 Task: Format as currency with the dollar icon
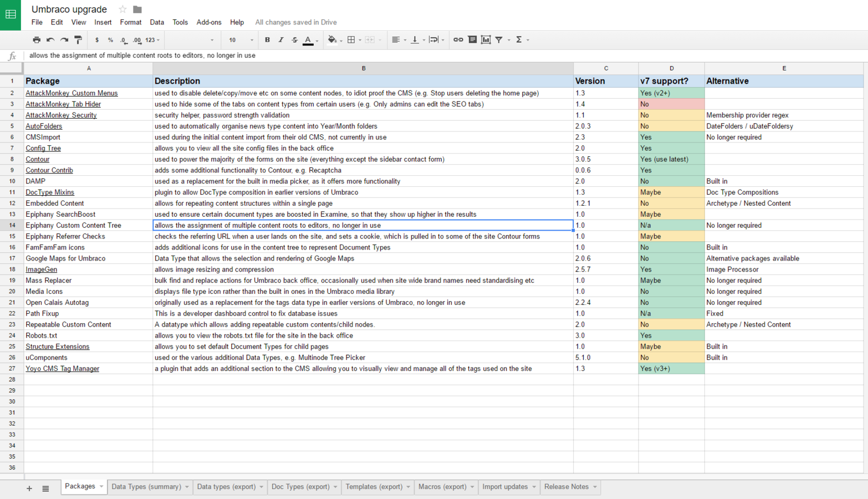[97, 40]
